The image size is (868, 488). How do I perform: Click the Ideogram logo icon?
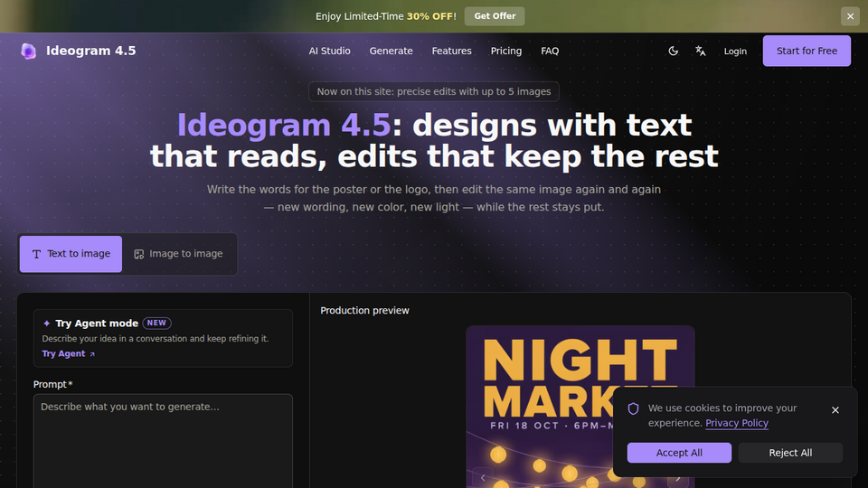(28, 51)
